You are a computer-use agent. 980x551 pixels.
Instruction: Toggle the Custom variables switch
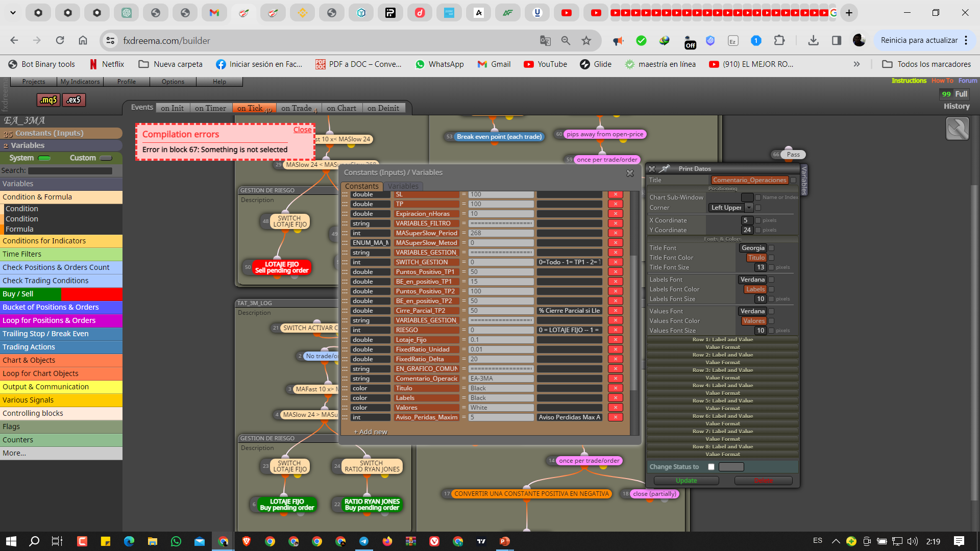pos(106,158)
